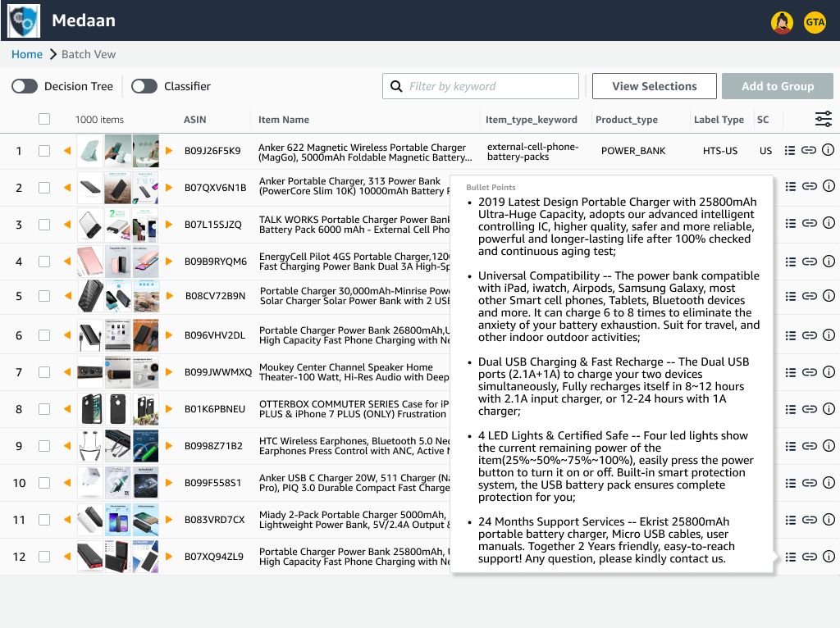Open the GTA user profile badge

(815, 22)
